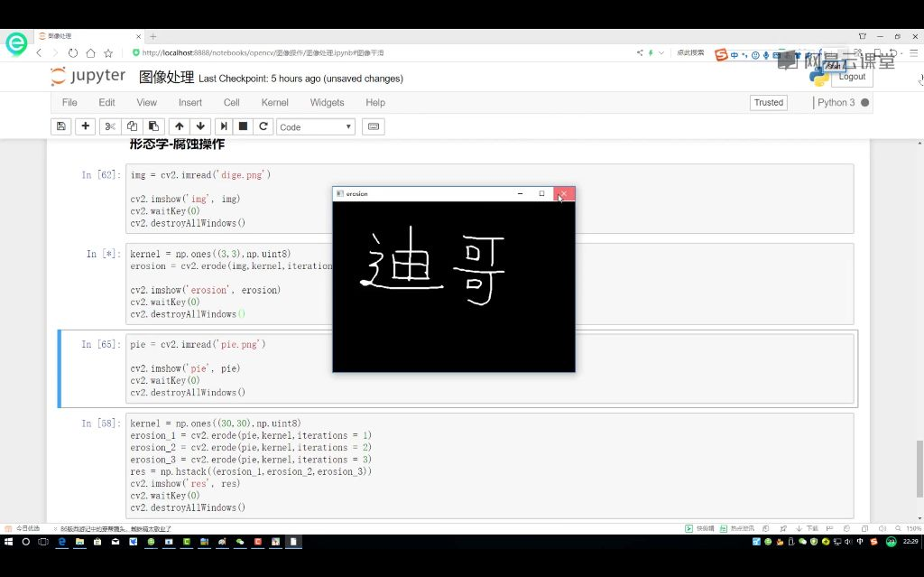Open the Kernel menu
The height and width of the screenshot is (577, 924).
pyautogui.click(x=274, y=103)
